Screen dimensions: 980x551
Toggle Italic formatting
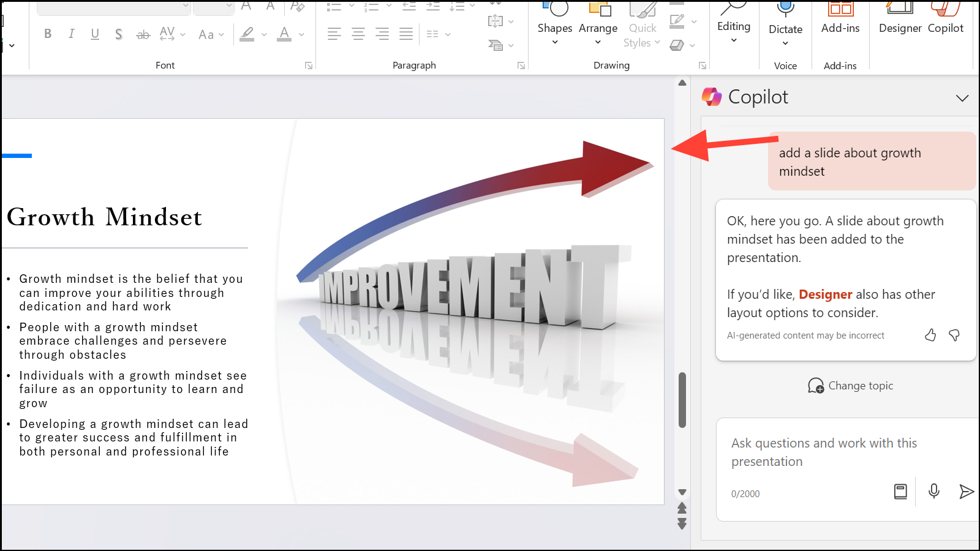(x=72, y=34)
